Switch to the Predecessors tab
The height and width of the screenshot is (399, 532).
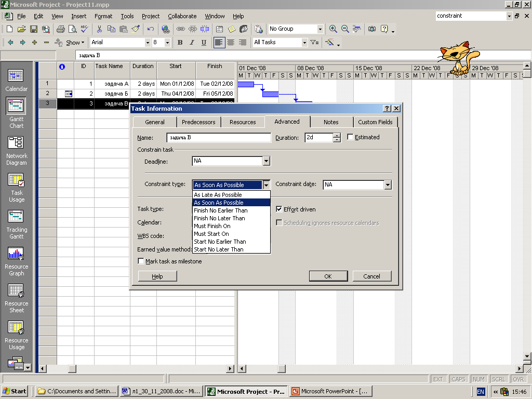198,122
